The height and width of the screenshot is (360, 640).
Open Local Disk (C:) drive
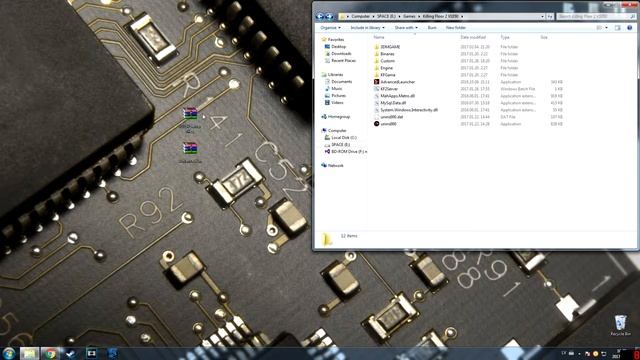point(340,138)
